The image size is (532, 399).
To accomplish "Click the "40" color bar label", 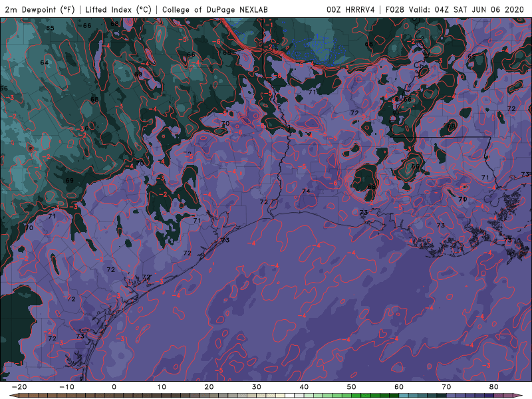I will tap(304, 387).
